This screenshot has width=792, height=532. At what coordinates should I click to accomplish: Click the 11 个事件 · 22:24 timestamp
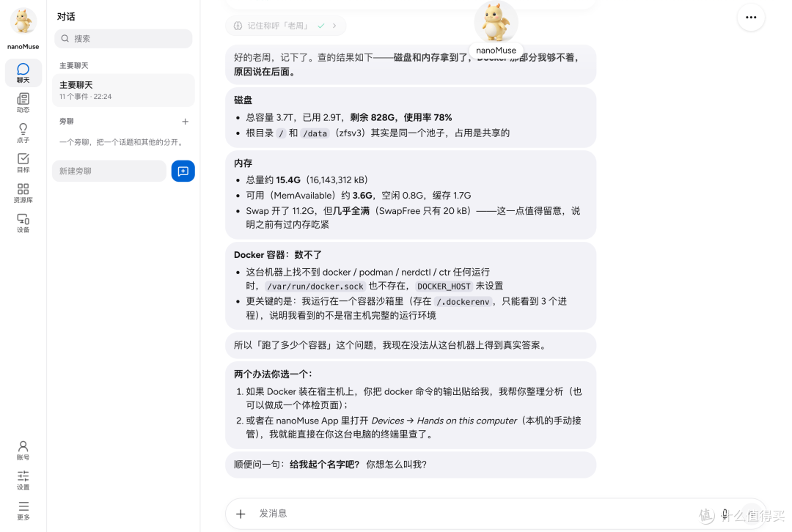click(x=85, y=97)
